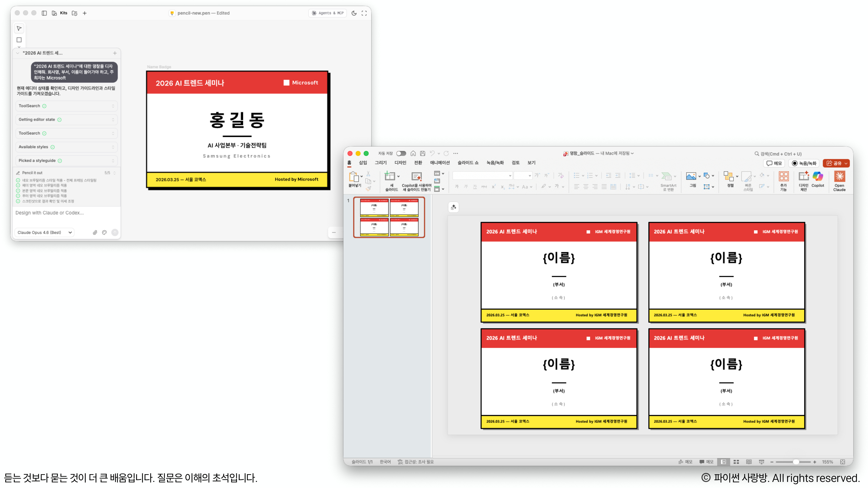Select the rectangle frame tool in Pencil
The image size is (868, 488).
coord(19,40)
